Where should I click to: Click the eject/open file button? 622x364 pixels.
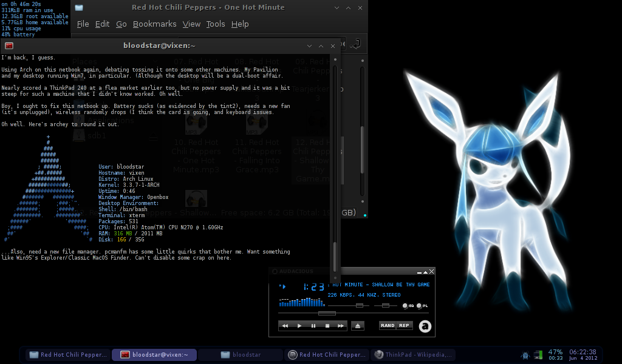tap(358, 326)
